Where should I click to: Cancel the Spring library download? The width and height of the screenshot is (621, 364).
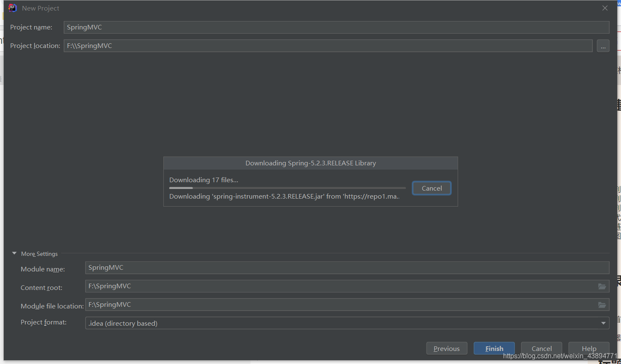point(432,188)
